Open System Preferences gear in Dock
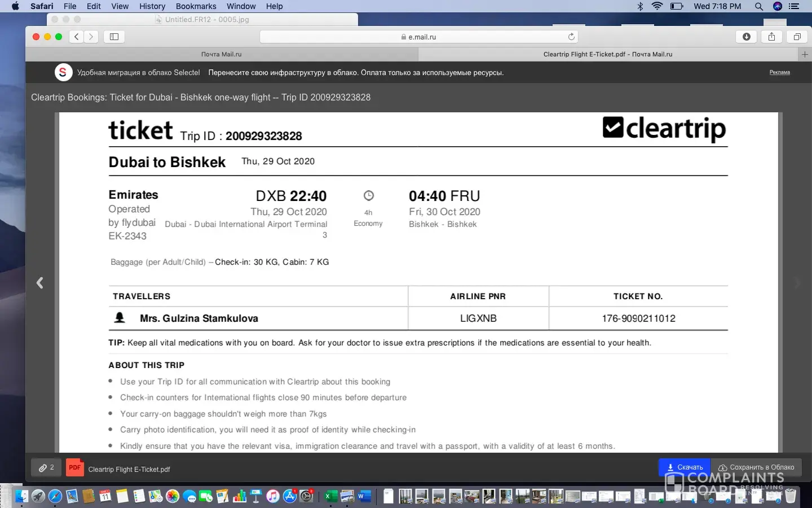 point(306,496)
